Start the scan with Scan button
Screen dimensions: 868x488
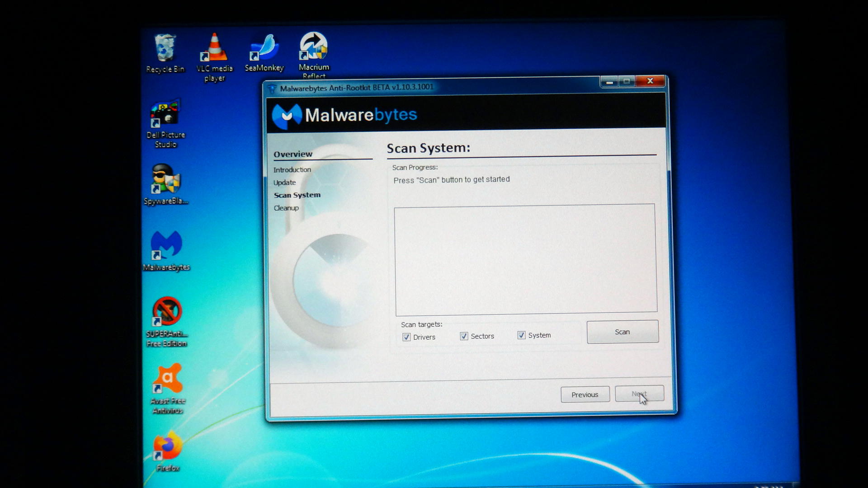click(623, 332)
